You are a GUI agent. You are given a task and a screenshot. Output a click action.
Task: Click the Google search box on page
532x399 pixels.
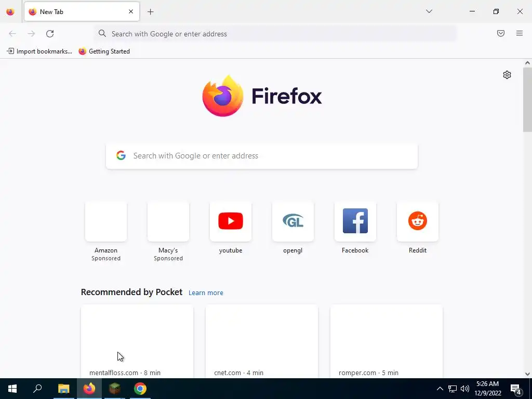pyautogui.click(x=262, y=156)
